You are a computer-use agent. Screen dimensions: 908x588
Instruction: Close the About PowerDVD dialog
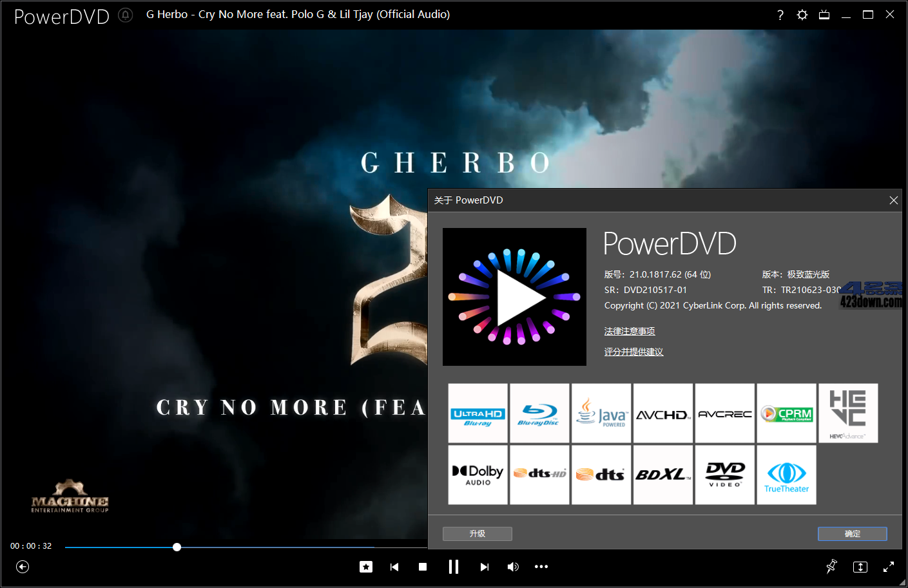click(x=894, y=200)
